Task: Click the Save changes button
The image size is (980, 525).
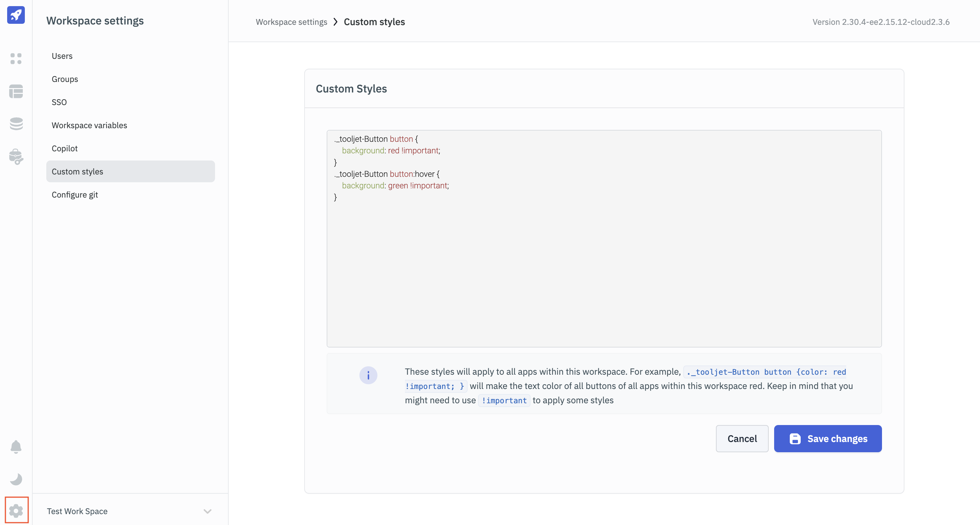Action: click(x=828, y=439)
